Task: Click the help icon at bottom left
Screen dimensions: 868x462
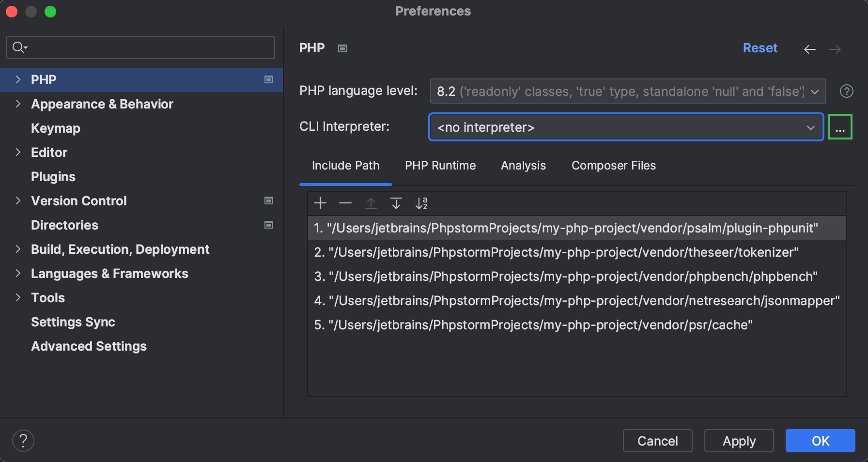Action: pos(23,441)
